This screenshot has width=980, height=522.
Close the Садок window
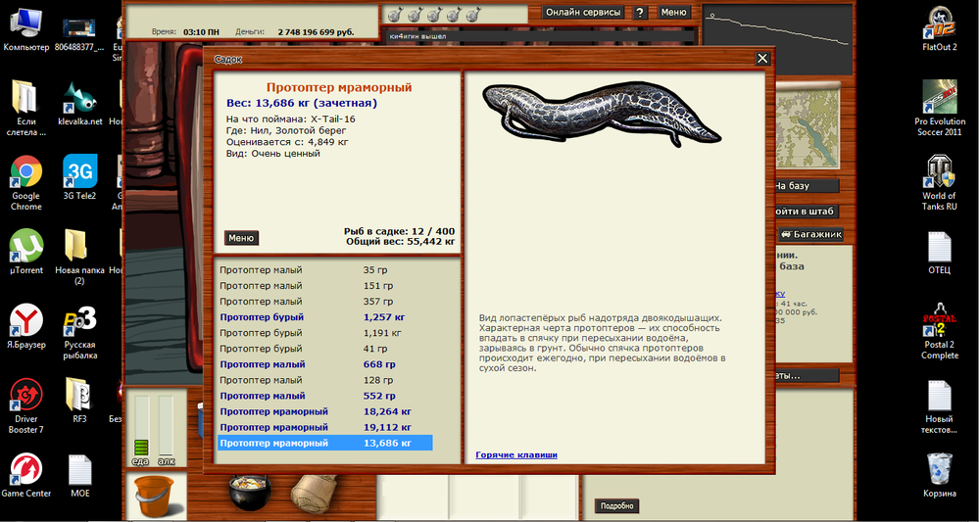coord(762,59)
